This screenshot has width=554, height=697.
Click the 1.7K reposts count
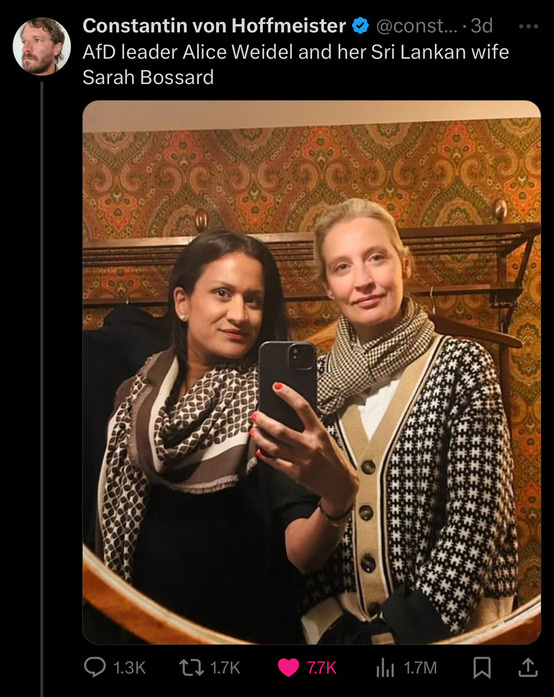[x=225, y=668]
